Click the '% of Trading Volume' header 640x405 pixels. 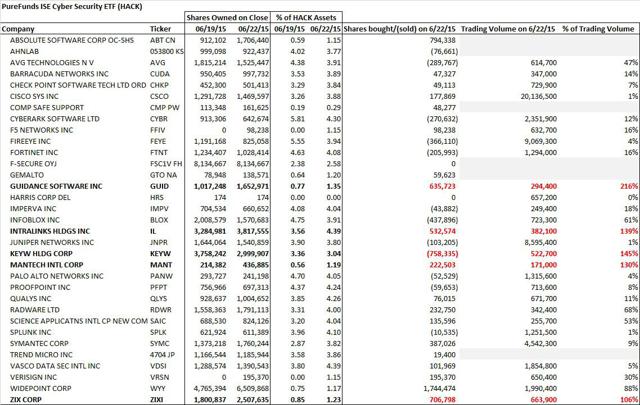pos(598,29)
